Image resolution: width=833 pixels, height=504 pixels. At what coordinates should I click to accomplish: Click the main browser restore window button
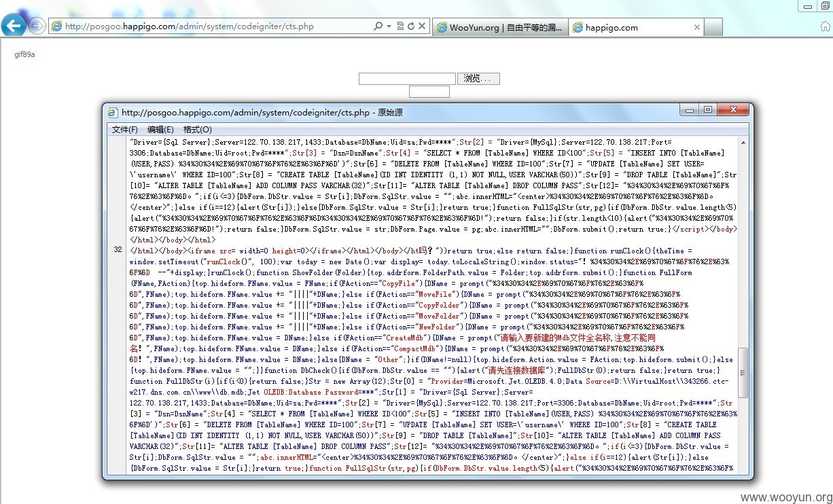823,5
